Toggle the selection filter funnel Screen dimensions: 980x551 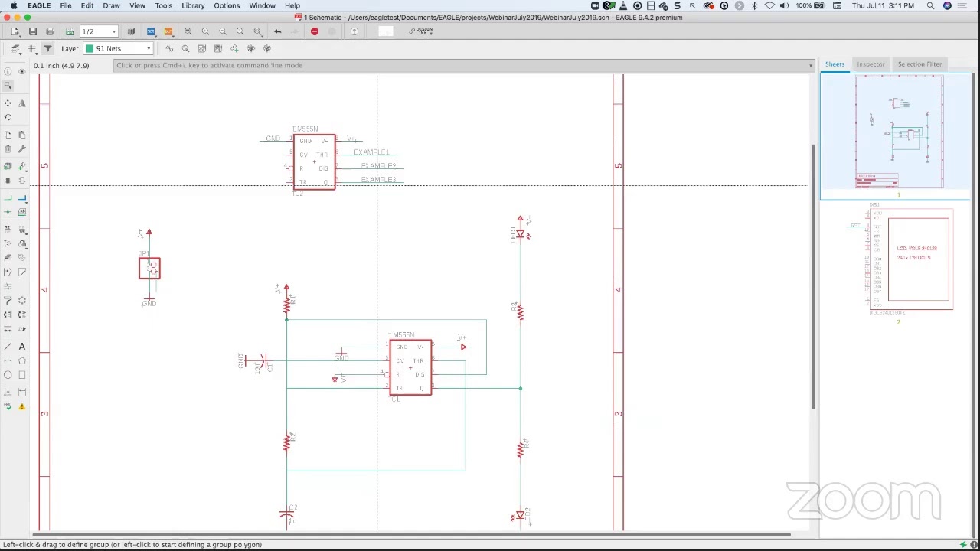pyautogui.click(x=47, y=49)
